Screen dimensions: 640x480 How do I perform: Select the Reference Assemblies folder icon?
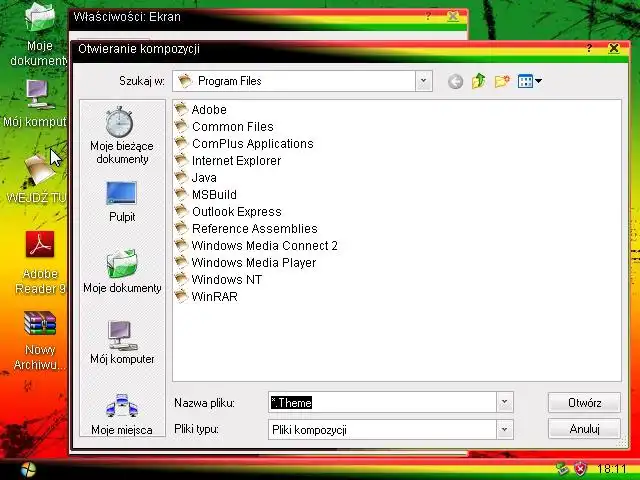coord(181,228)
